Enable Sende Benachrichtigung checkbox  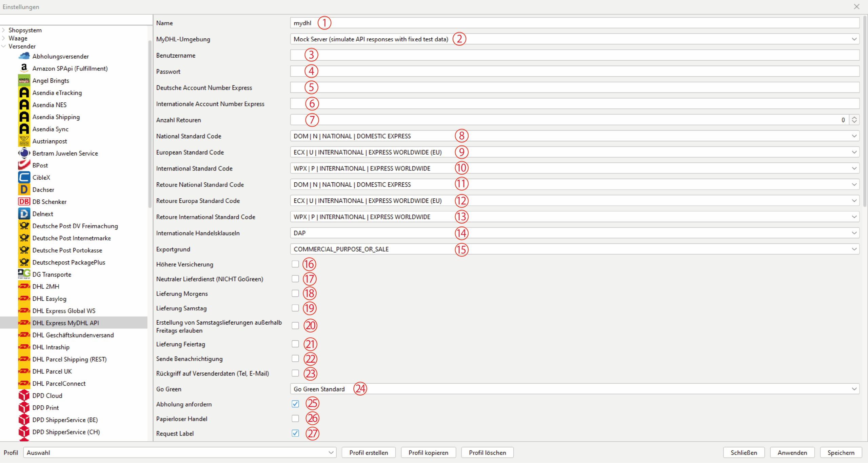(295, 358)
